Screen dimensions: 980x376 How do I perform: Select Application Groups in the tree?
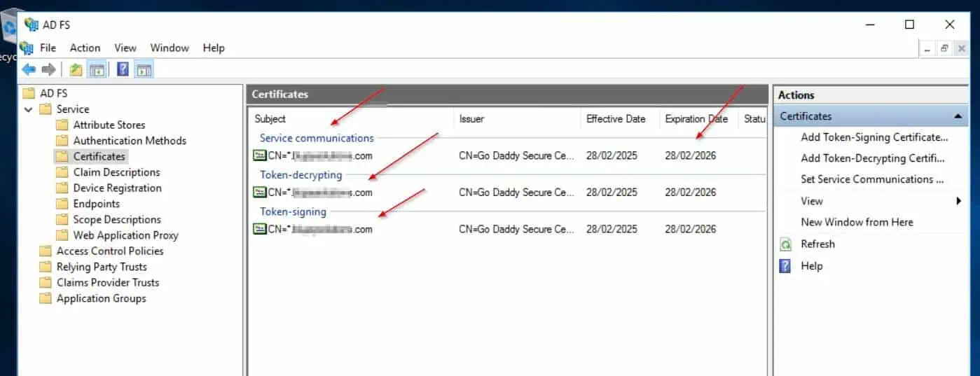click(x=102, y=298)
